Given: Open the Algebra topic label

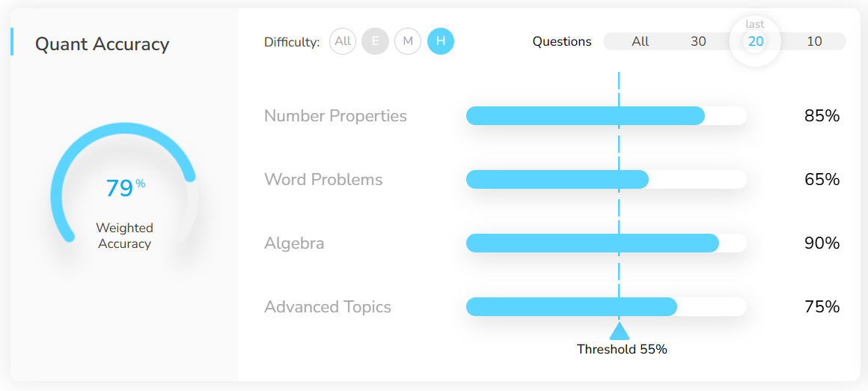Looking at the screenshot, I should point(294,243).
